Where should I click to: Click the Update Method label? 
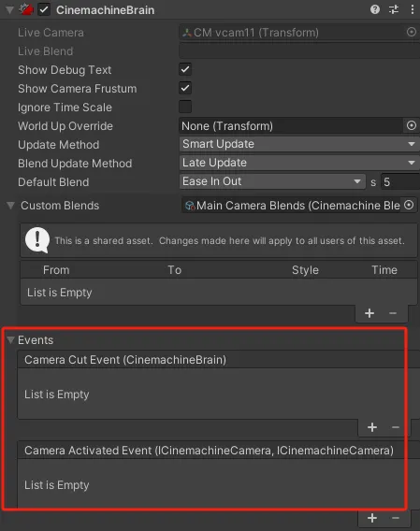(59, 145)
